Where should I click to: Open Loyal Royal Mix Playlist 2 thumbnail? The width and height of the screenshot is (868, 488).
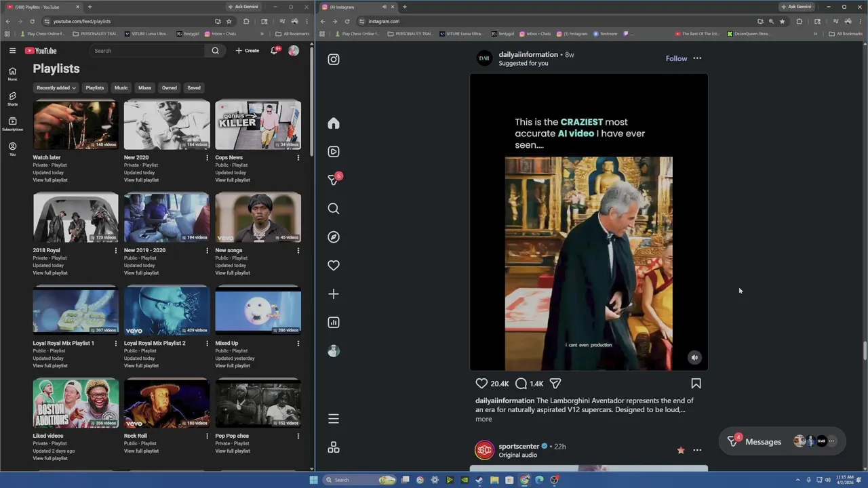click(167, 311)
